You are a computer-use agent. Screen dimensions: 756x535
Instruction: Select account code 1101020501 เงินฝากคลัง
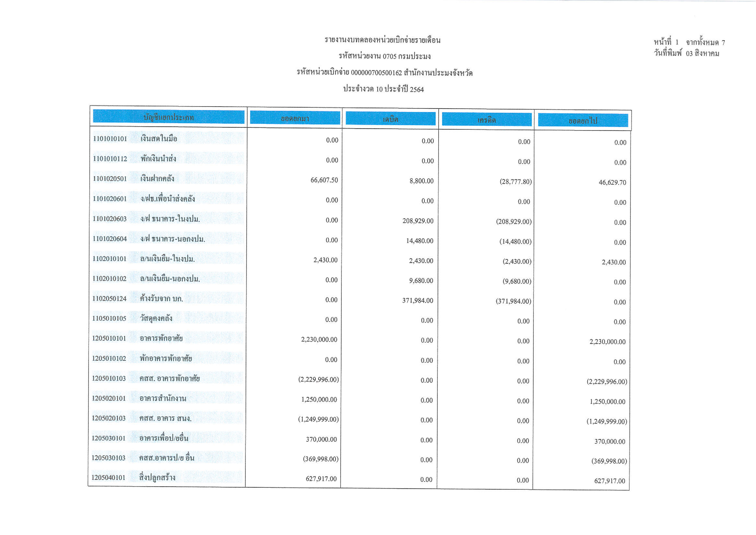pyautogui.click(x=110, y=178)
